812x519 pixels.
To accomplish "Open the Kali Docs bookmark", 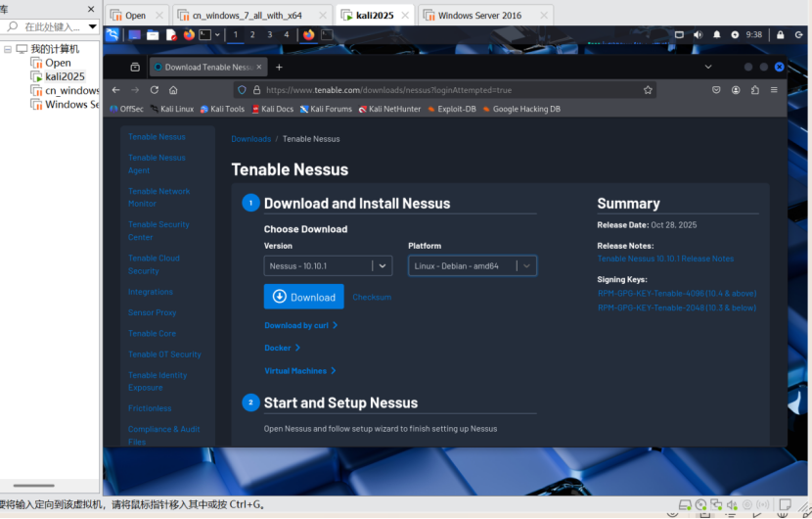I will coord(272,109).
